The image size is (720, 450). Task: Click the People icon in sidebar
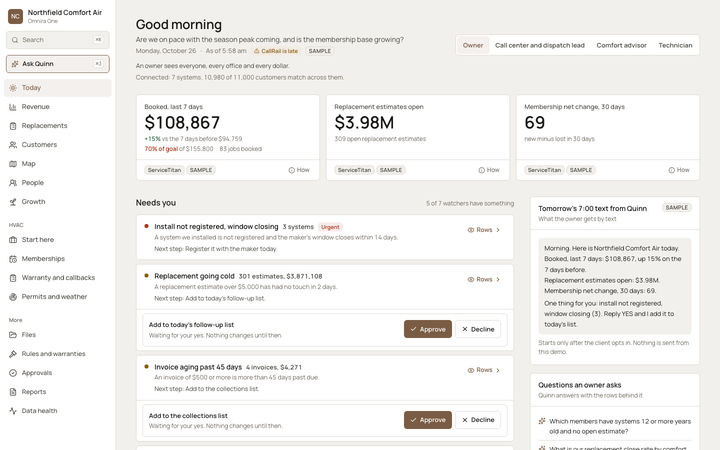(13, 183)
